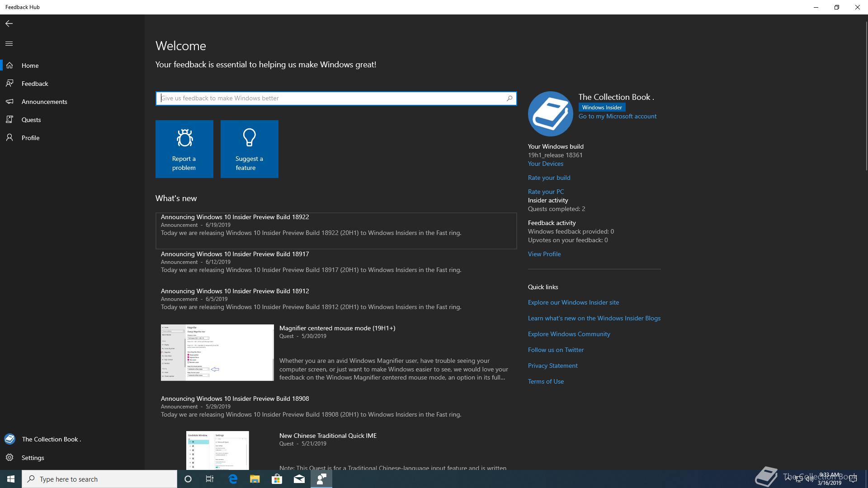Launch Microsoft Edge from taskbar
868x488 pixels.
click(233, 479)
